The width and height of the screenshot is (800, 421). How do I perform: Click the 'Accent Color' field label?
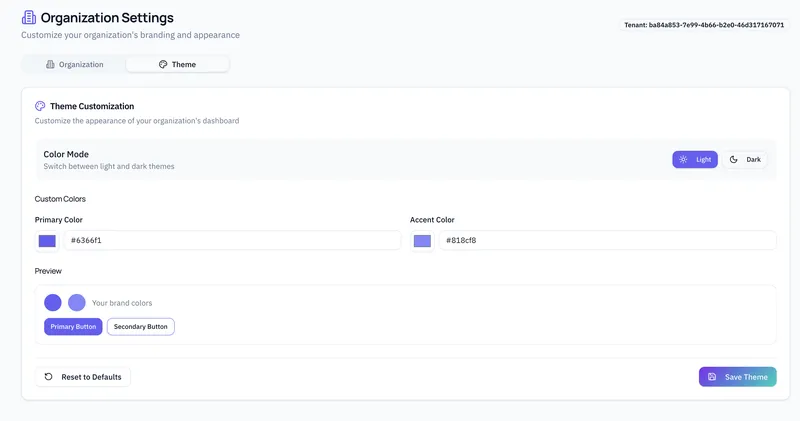432,220
